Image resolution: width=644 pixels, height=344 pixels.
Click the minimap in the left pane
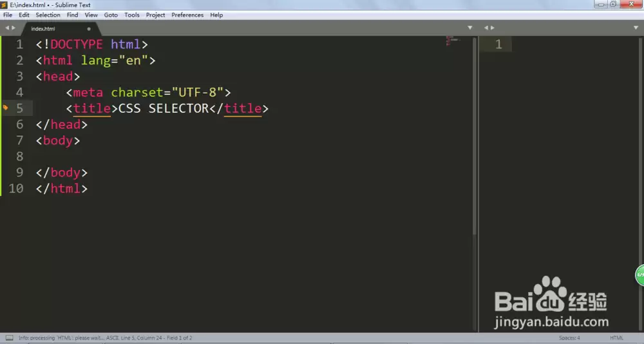453,41
